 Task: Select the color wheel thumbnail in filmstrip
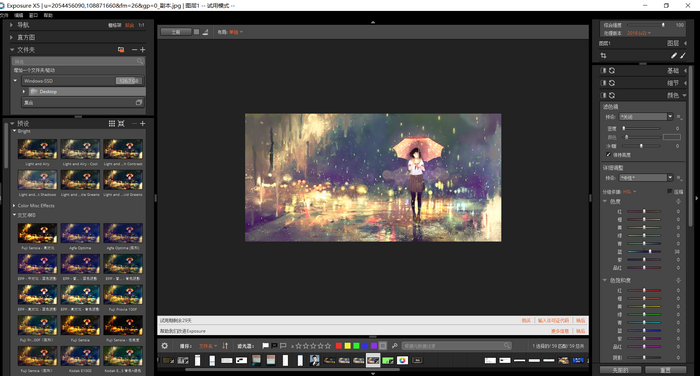click(x=402, y=360)
